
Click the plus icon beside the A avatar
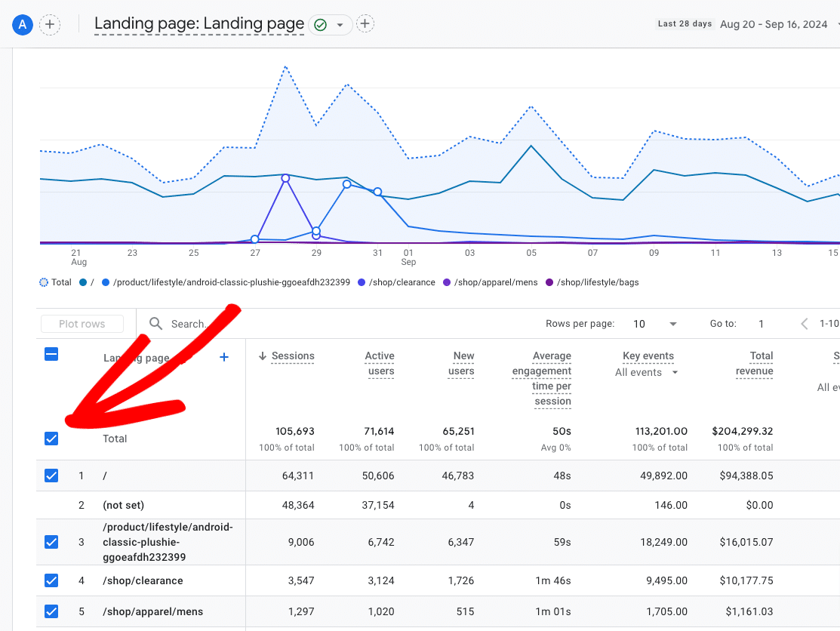(x=50, y=24)
